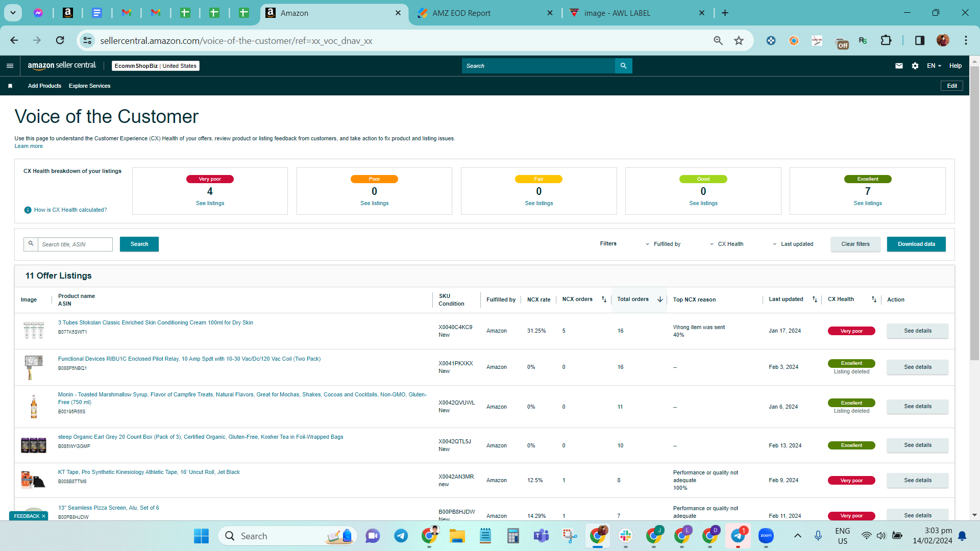980x551 pixels.
Task: Click the CX Health info icon
Action: point(28,210)
